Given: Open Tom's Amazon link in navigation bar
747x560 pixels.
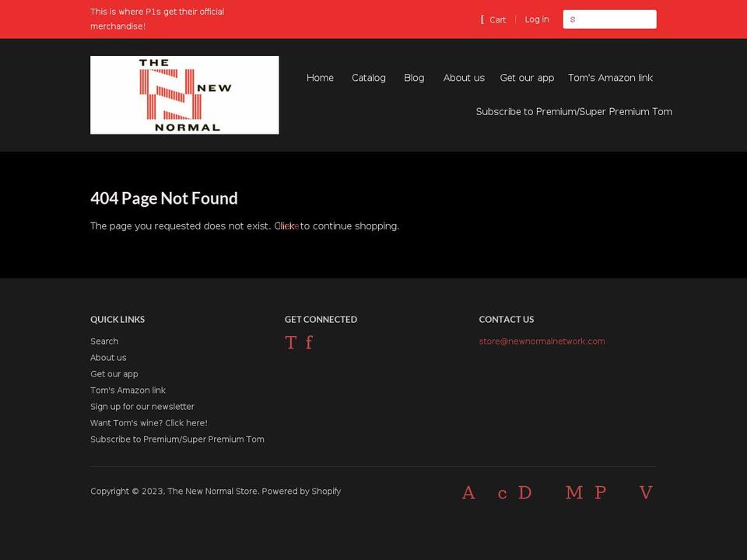Looking at the screenshot, I should pyautogui.click(x=610, y=78).
